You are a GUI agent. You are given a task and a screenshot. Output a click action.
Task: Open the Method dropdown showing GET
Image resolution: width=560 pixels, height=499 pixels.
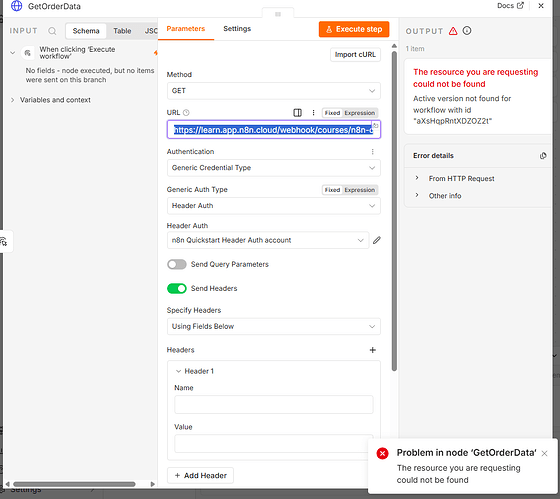click(274, 91)
